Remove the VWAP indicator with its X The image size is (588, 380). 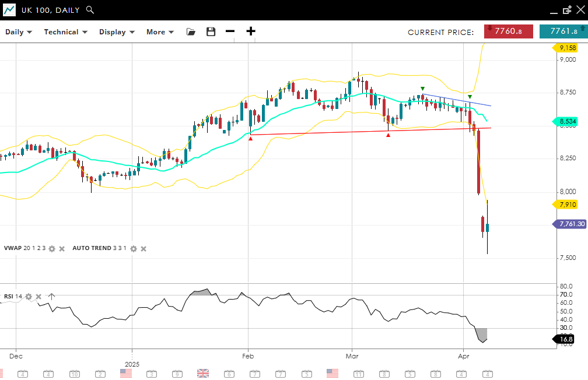(62, 248)
